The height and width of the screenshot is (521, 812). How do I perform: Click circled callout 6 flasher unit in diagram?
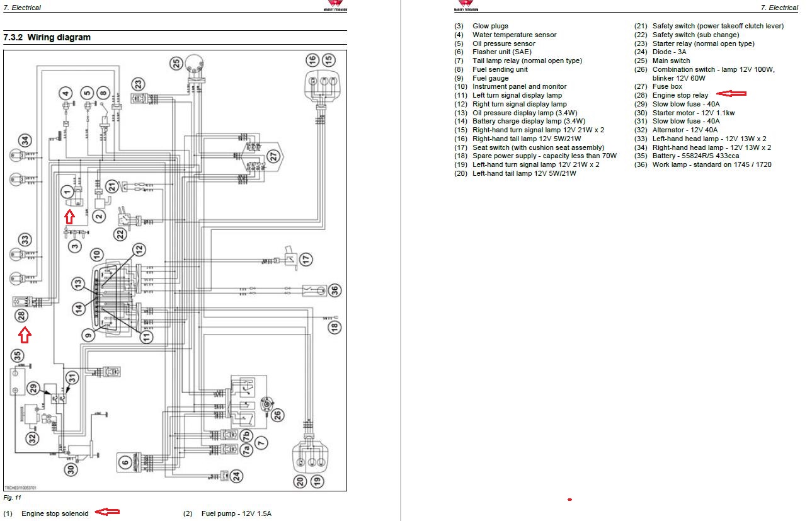point(125,462)
